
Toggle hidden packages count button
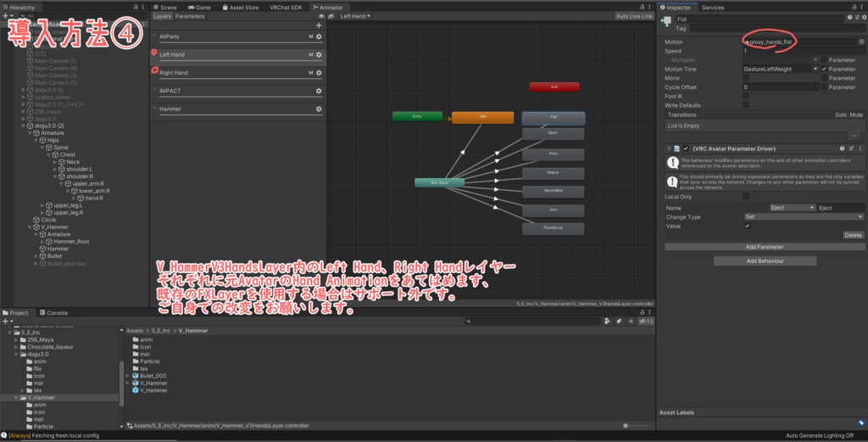(x=646, y=322)
